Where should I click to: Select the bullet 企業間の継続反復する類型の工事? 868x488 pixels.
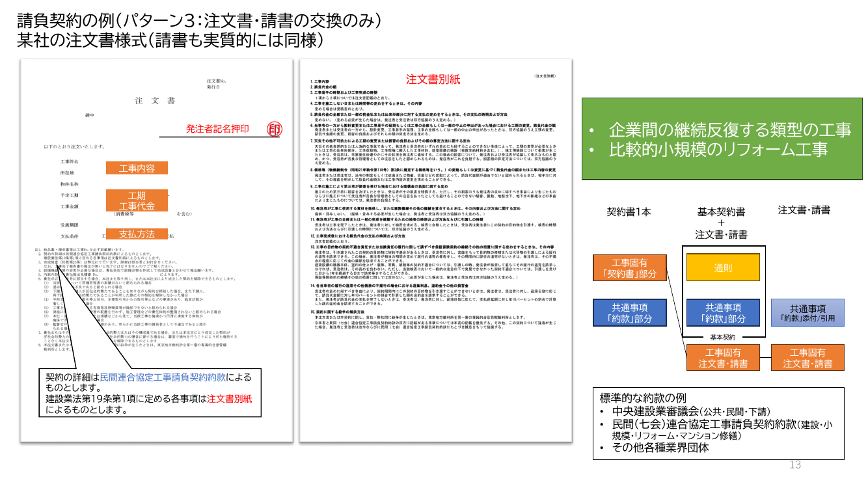click(730, 130)
